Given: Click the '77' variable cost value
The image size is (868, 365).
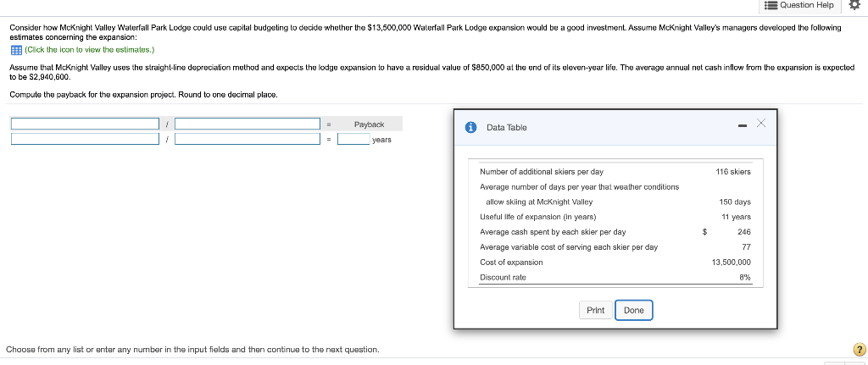Looking at the screenshot, I should (x=746, y=247).
